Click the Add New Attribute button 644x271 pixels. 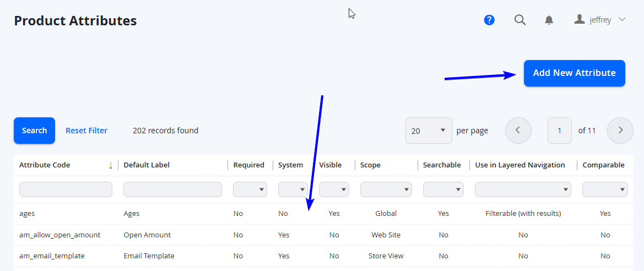click(x=574, y=73)
